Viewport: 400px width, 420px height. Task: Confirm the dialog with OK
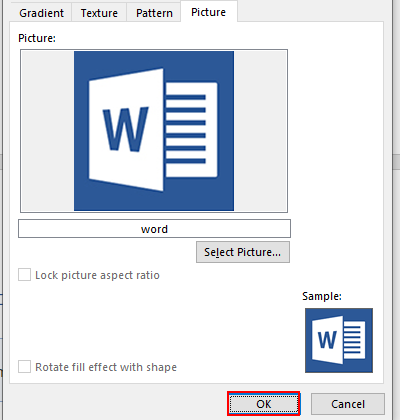click(264, 404)
